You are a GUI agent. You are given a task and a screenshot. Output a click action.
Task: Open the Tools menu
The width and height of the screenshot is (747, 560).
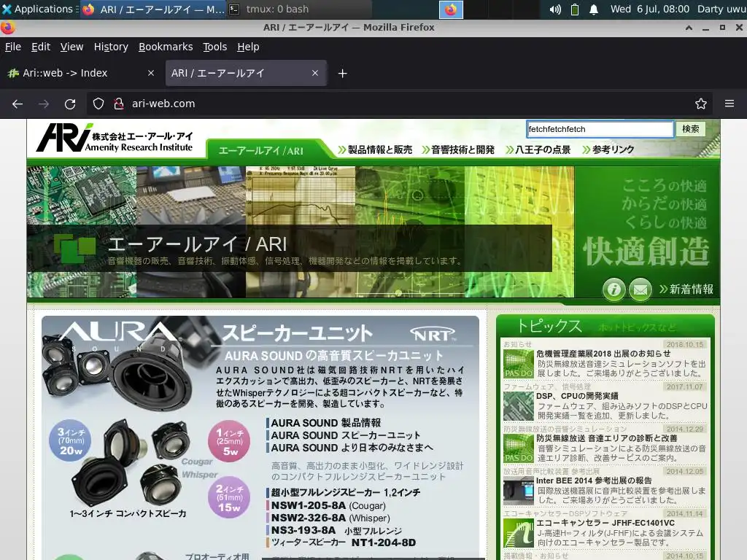(215, 47)
